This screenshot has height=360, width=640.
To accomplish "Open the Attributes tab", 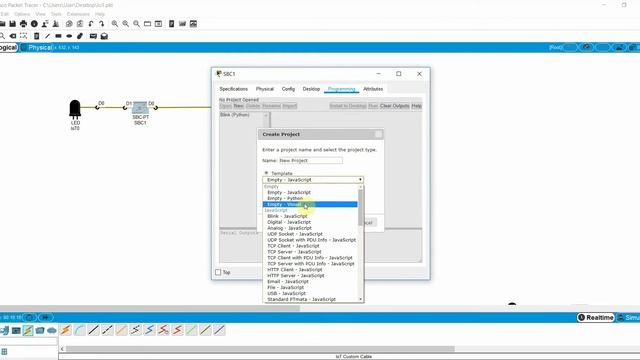I will tap(373, 89).
